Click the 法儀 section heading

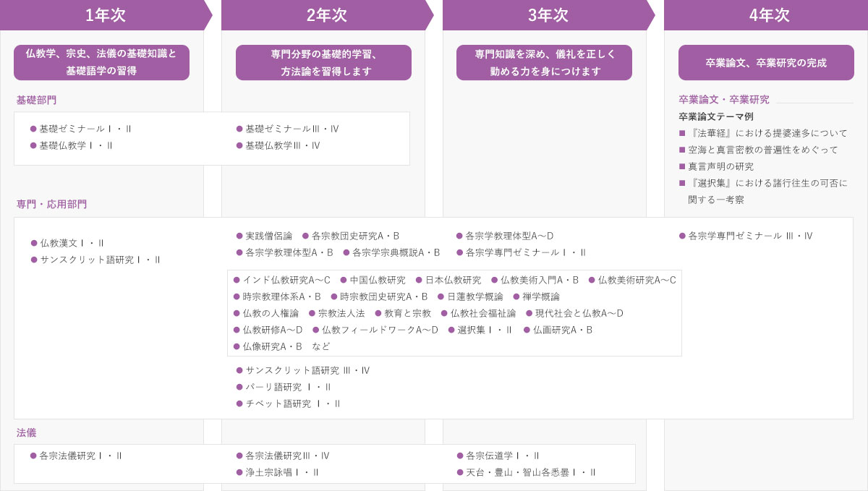tap(26, 433)
